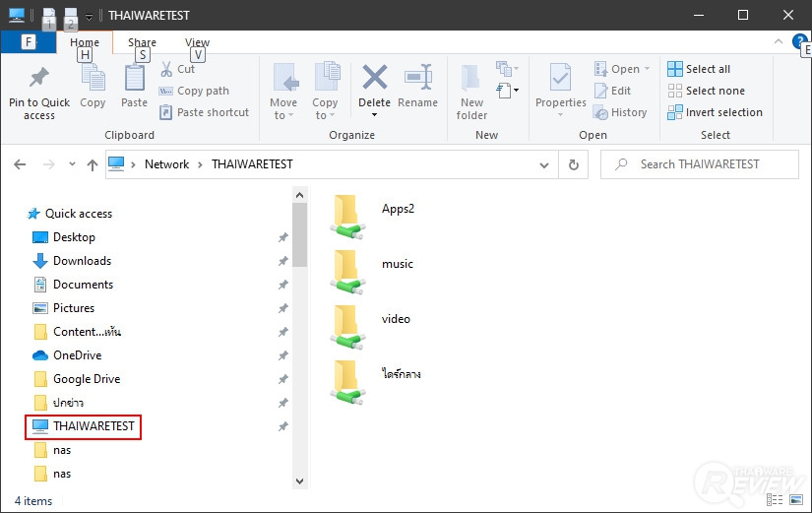Screen dimensions: 812x513
Task: Open the Help question mark icon
Action: tap(799, 41)
